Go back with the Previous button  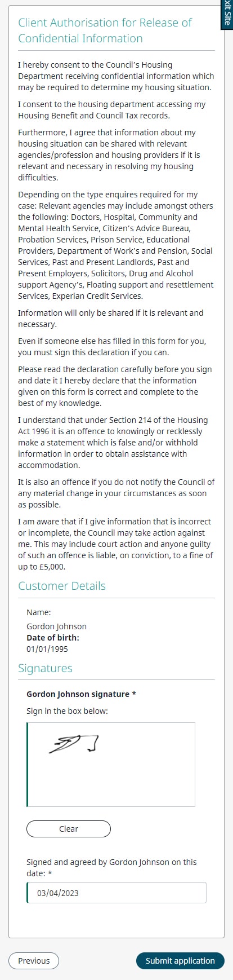34,961
